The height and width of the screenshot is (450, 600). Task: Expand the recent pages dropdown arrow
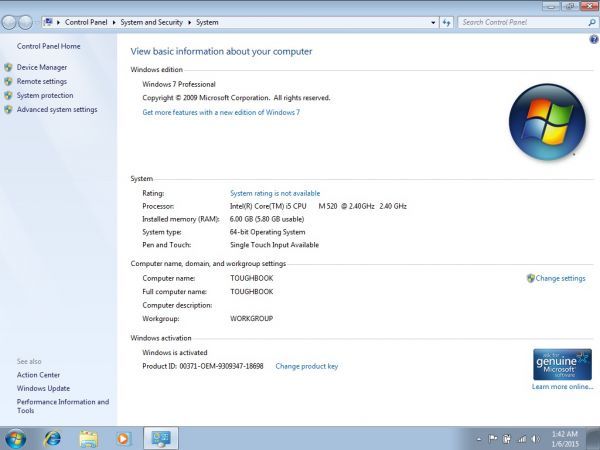point(37,21)
